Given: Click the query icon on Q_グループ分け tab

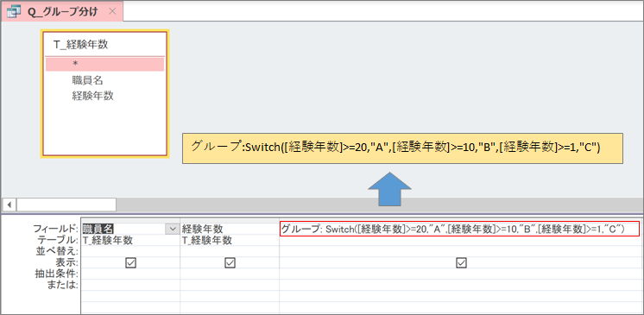Looking at the screenshot, I should tap(15, 11).
